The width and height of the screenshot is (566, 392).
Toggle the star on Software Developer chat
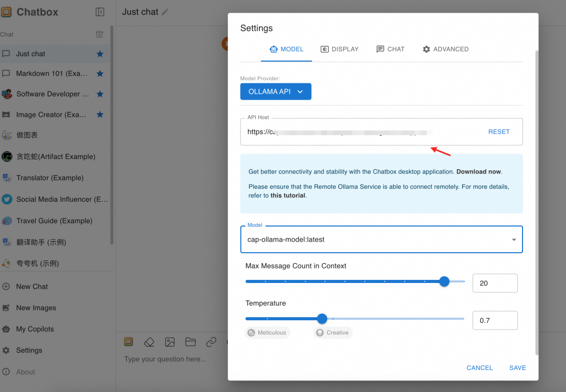(x=100, y=94)
